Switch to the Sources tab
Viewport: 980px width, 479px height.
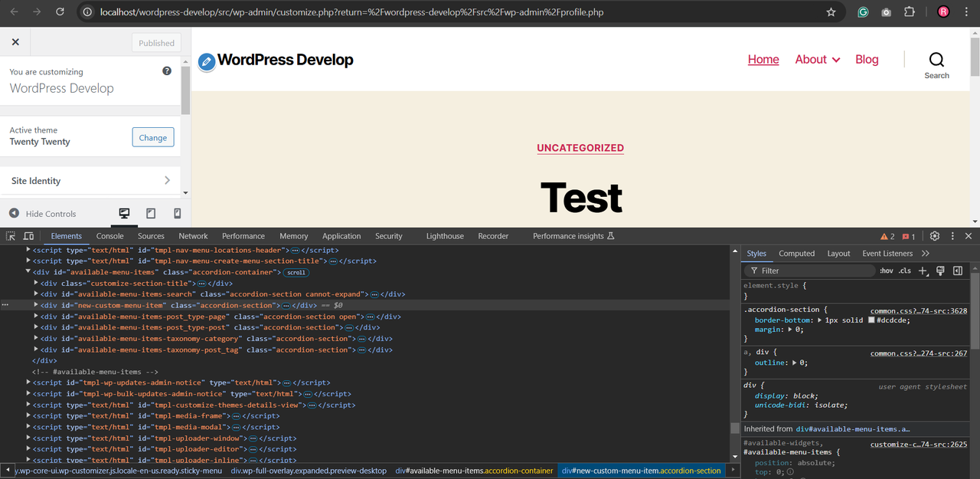[151, 236]
